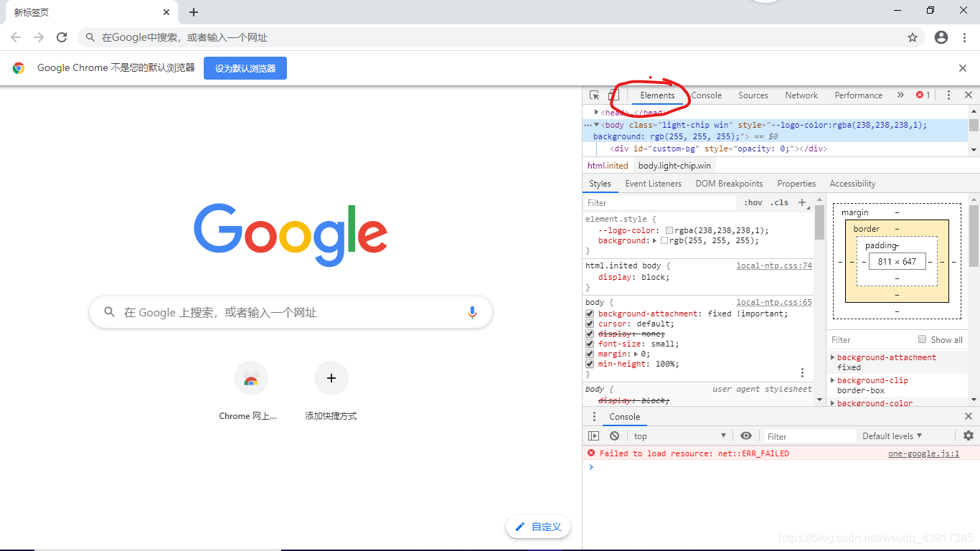Close the console drawer
This screenshot has width=980, height=551.
click(969, 417)
